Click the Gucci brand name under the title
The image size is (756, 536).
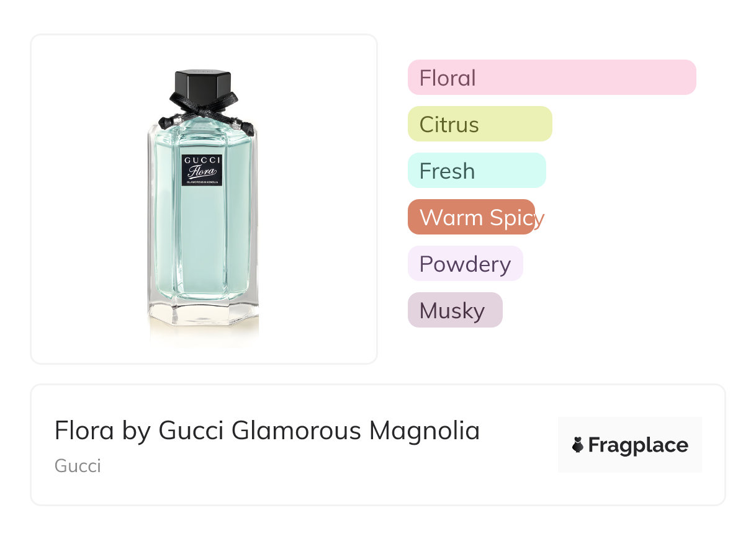point(78,466)
